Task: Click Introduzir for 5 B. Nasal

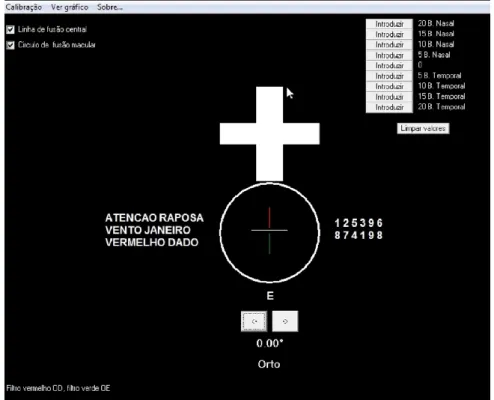Action: click(x=389, y=55)
